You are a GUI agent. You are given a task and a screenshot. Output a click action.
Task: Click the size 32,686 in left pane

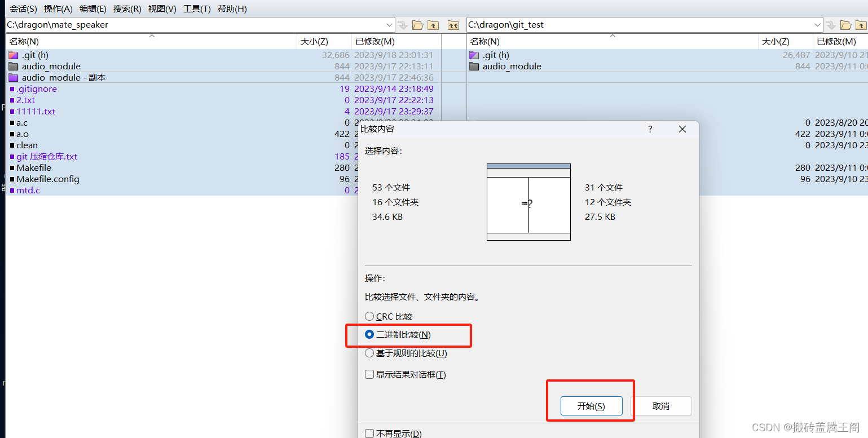tap(336, 55)
